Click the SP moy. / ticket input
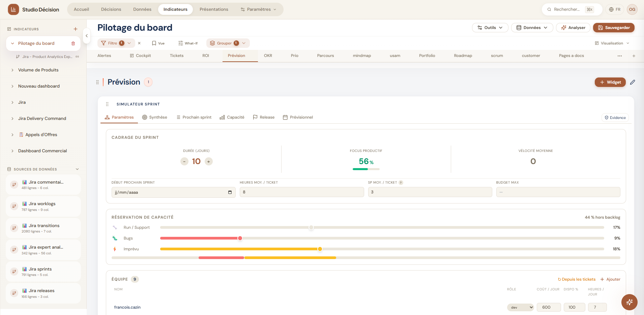This screenshot has height=315, width=644. [430, 192]
